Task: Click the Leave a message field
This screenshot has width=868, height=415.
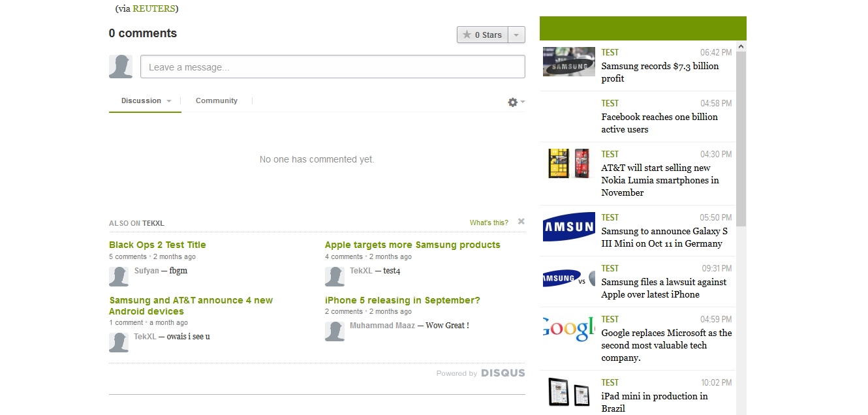Action: tap(332, 67)
